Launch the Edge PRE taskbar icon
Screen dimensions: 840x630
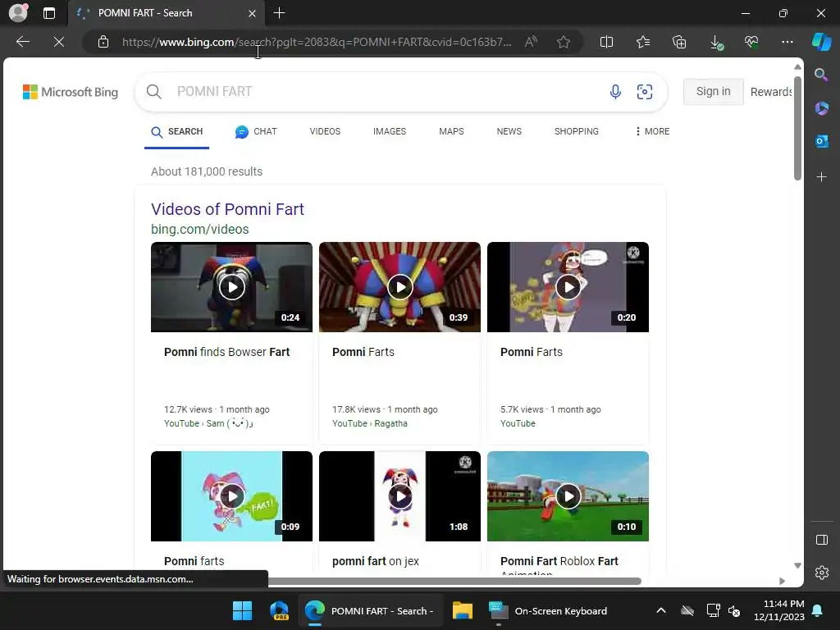click(x=279, y=610)
